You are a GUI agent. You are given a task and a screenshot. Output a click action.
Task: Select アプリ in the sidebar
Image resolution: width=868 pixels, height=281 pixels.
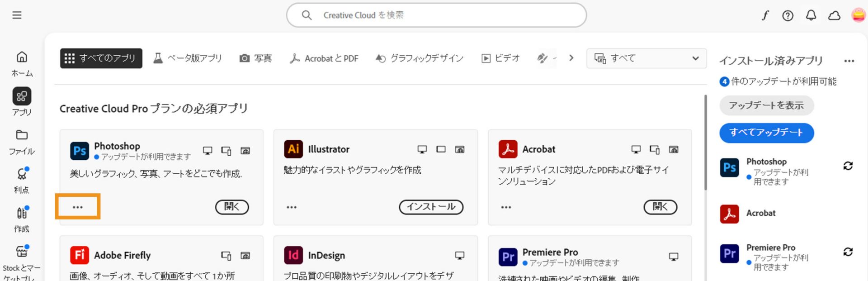coord(22,102)
